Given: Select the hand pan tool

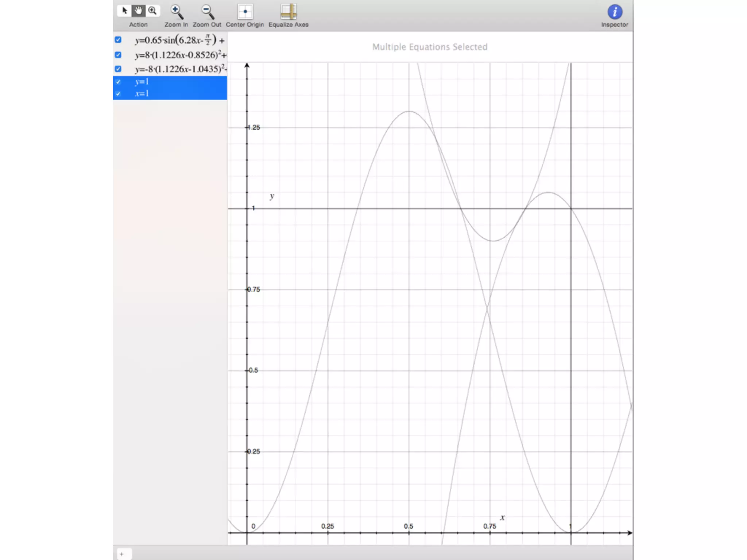Looking at the screenshot, I should click(x=138, y=11).
